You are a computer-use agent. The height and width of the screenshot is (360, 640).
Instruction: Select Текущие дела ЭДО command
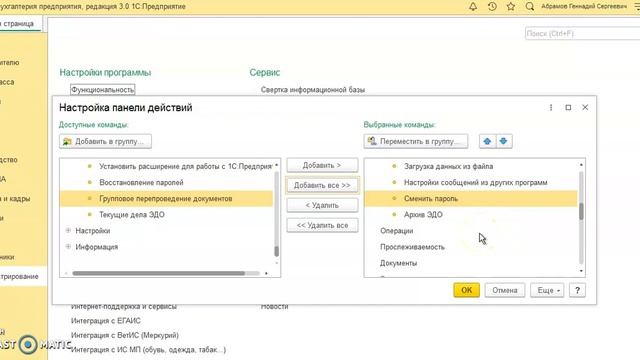[x=166, y=215]
